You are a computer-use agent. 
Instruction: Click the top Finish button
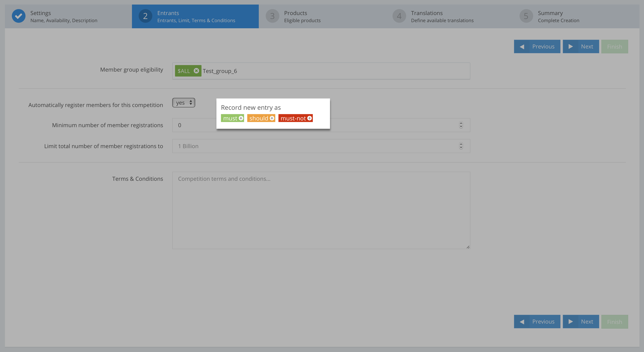click(x=615, y=46)
